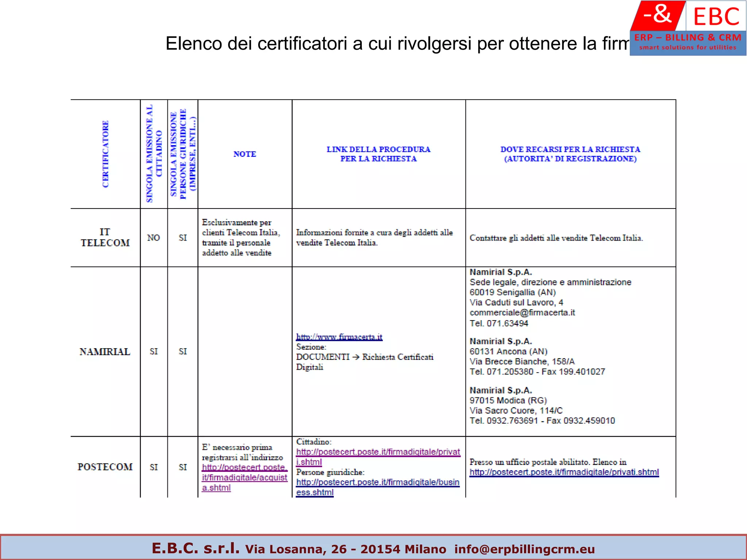Open the http://www.firmacerta.it link
Viewport: 747px width, 560px height.
click(x=339, y=337)
